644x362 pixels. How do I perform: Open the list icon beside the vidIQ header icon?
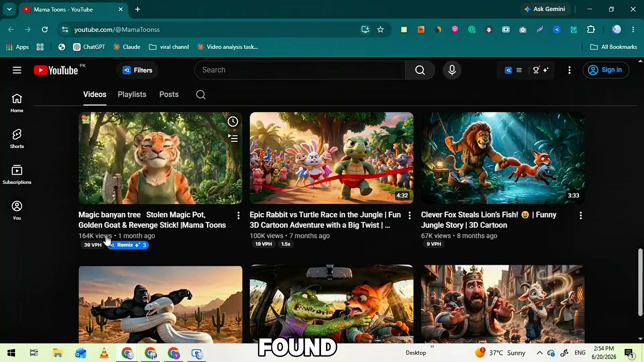click(519, 70)
